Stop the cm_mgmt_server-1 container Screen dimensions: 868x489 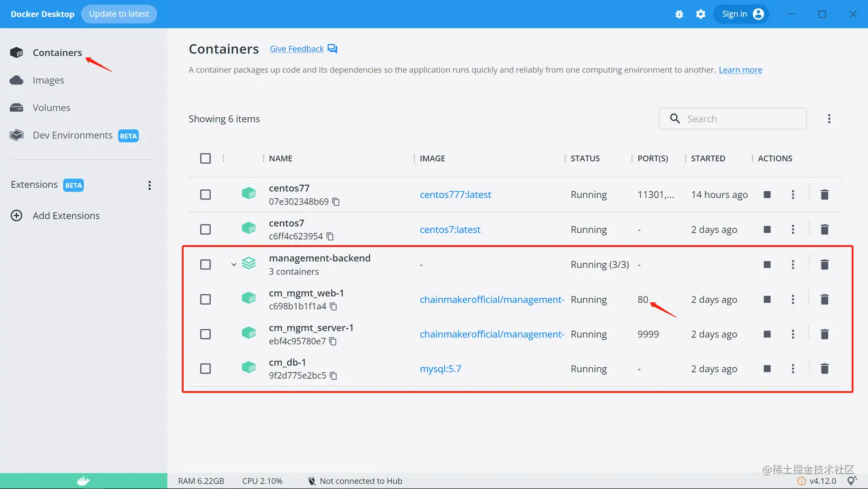767,334
